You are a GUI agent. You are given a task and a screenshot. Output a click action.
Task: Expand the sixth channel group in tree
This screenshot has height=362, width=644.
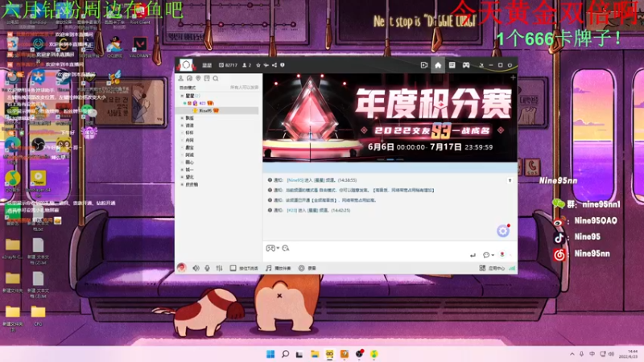click(x=183, y=148)
